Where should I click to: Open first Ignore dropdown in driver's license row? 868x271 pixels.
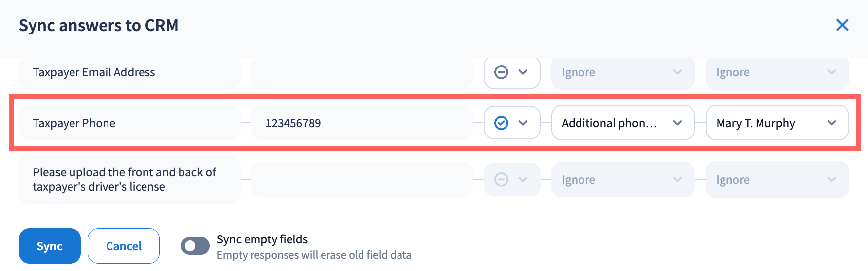pyautogui.click(x=622, y=180)
